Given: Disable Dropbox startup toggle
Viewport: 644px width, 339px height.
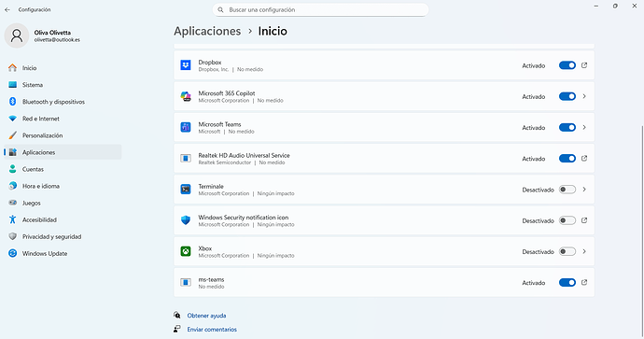Looking at the screenshot, I should (567, 65).
